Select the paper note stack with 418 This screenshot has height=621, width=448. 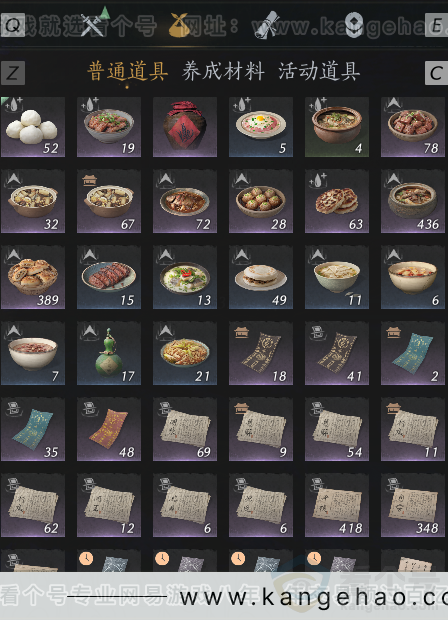[x=337, y=505]
